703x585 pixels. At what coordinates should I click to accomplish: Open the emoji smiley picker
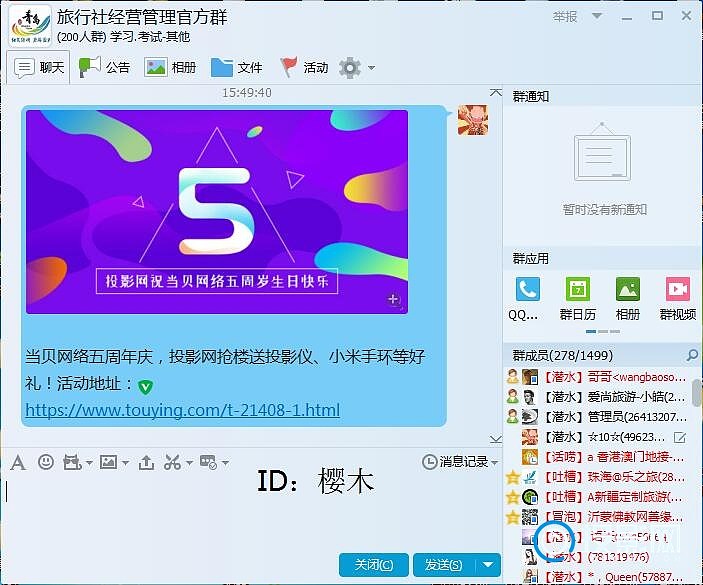click(x=46, y=462)
